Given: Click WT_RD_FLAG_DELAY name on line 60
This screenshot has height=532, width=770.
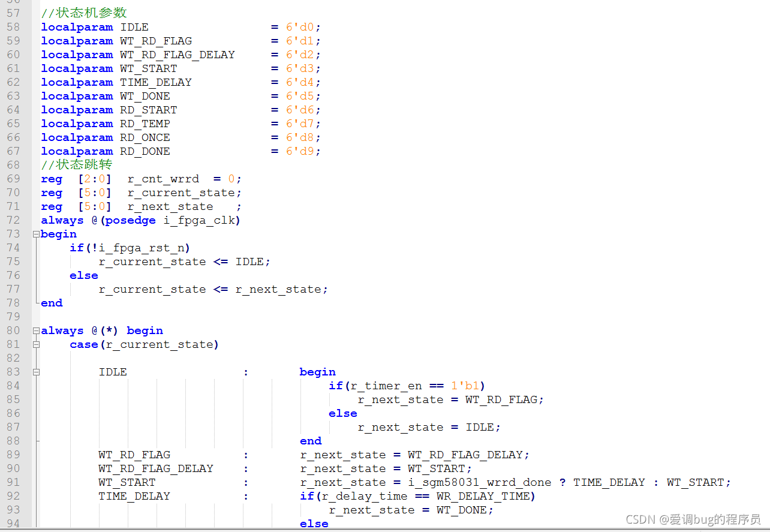Looking at the screenshot, I should tap(178, 55).
